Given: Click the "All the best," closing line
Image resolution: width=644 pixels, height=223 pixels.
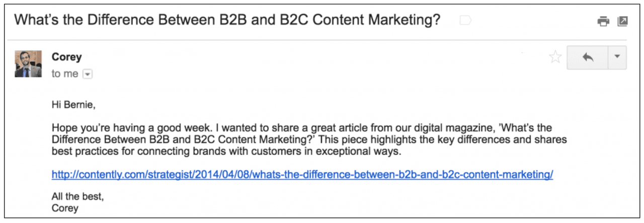Looking at the screenshot, I should pos(77,197).
